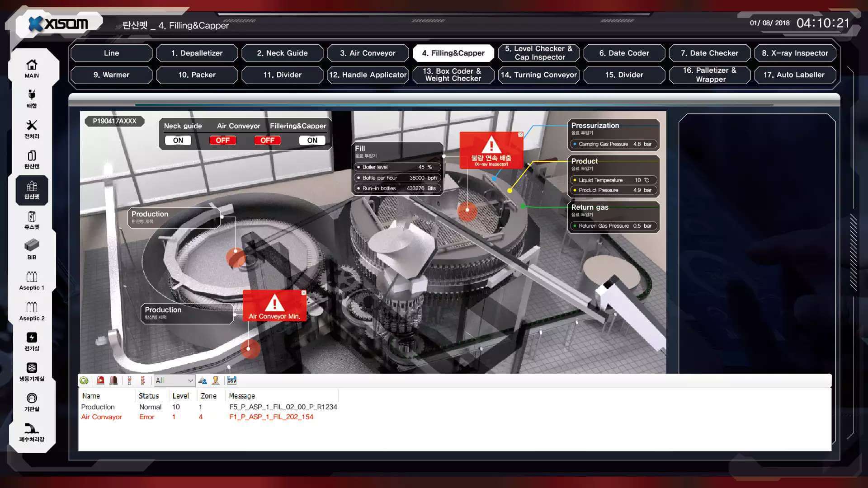Open Aseptic 2 line icon

[x=32, y=311]
